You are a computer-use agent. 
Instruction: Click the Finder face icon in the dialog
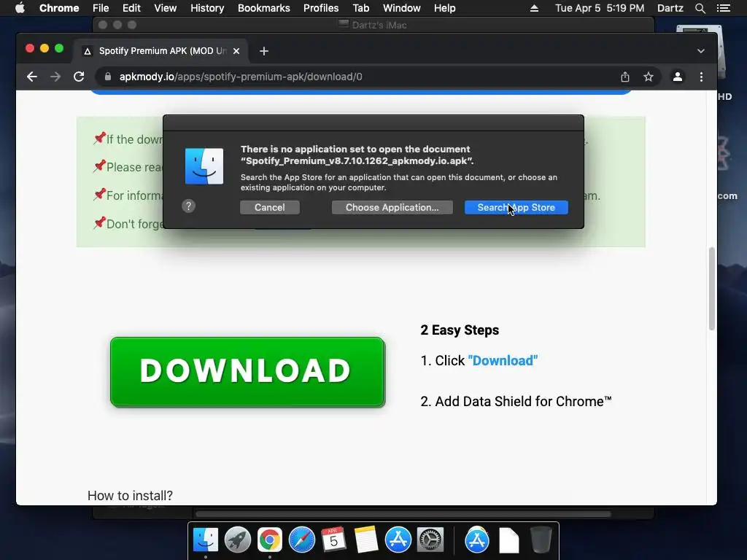pyautogui.click(x=204, y=166)
